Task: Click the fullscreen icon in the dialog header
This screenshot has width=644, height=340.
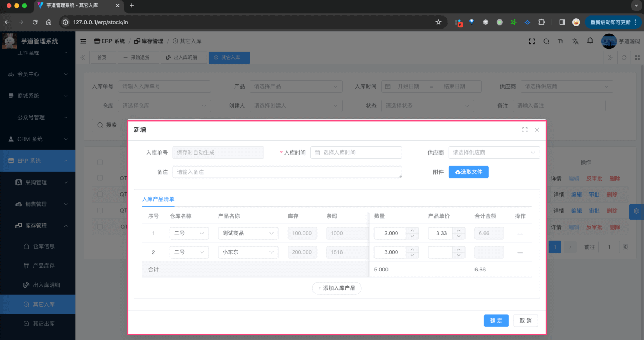Action: click(x=525, y=130)
